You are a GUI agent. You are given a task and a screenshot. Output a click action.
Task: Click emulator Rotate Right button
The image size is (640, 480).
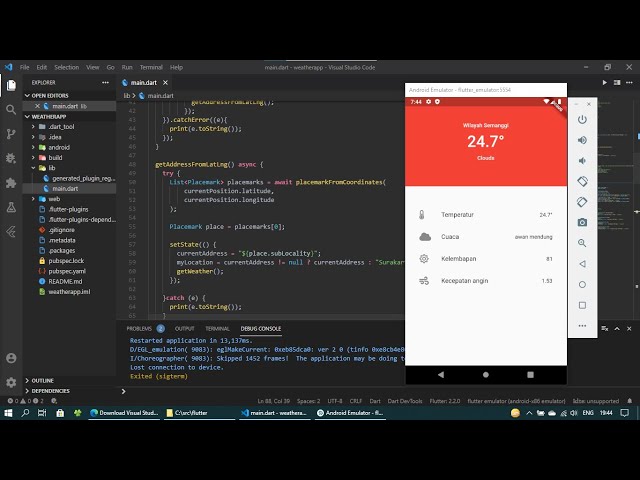click(x=582, y=202)
